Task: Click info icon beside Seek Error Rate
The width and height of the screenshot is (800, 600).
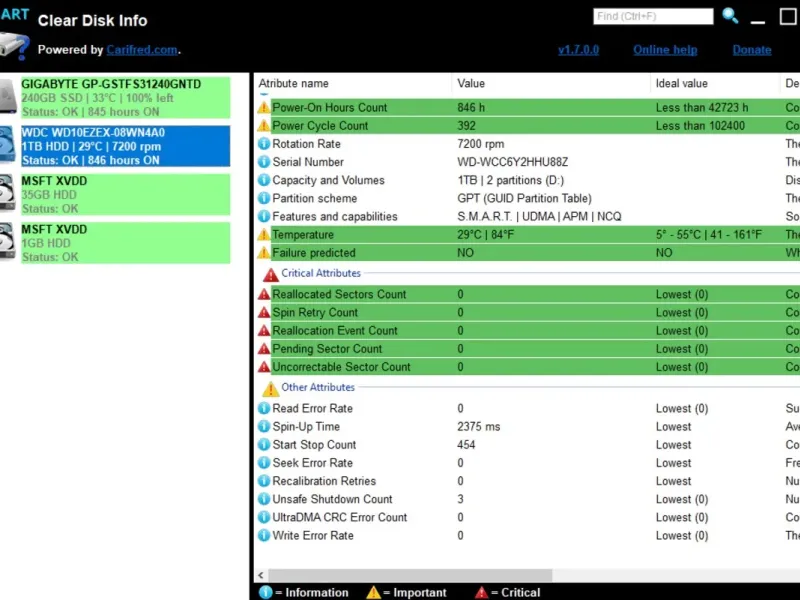Action: [x=264, y=463]
